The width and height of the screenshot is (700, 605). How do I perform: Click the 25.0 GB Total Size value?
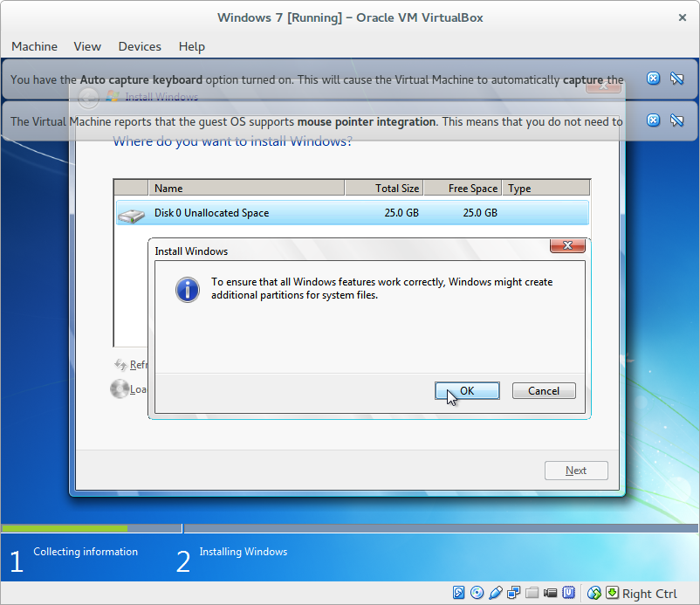[401, 213]
